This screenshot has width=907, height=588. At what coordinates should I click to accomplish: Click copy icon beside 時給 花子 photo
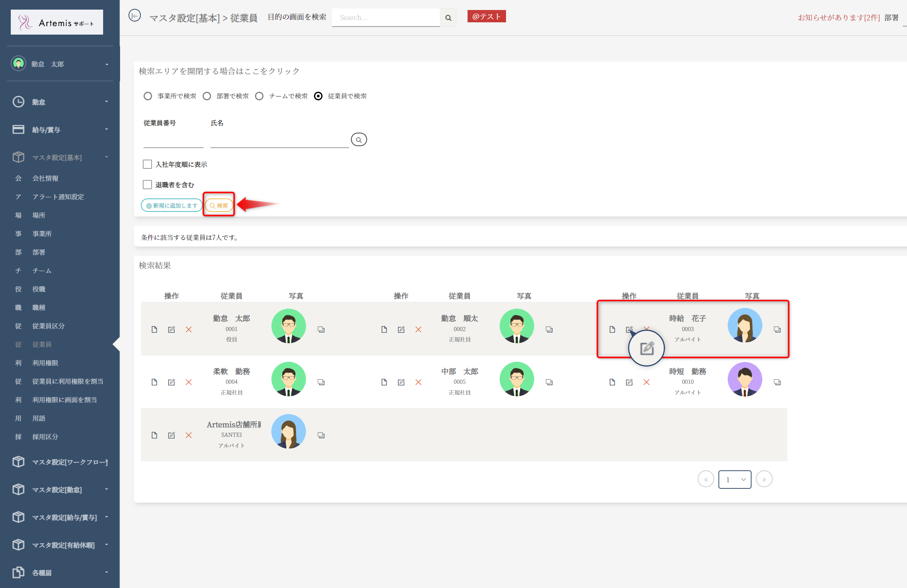[777, 330]
